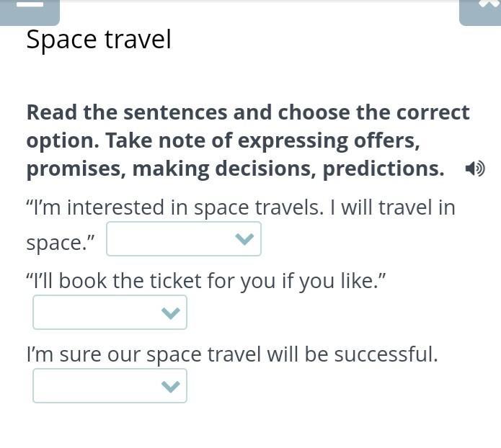501x448 pixels.
Task: Click the sentence "I'll book the ticket for you"
Action: 151,282
